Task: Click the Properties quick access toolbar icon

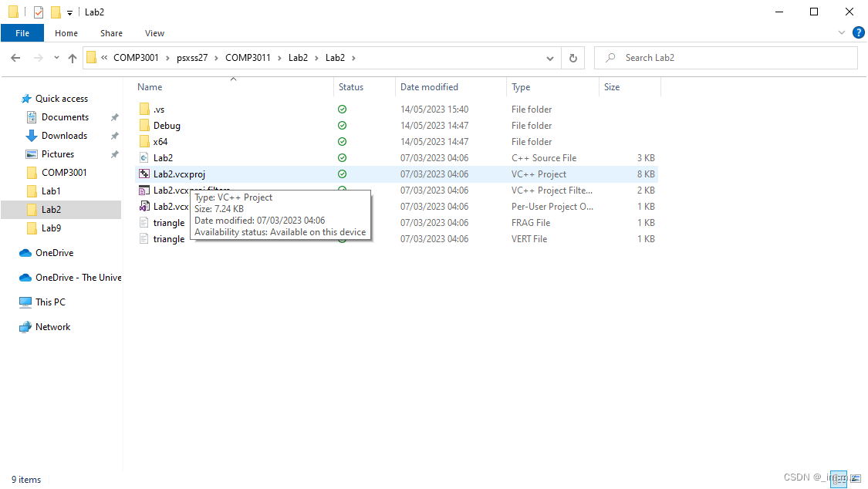Action: pyautogui.click(x=39, y=12)
